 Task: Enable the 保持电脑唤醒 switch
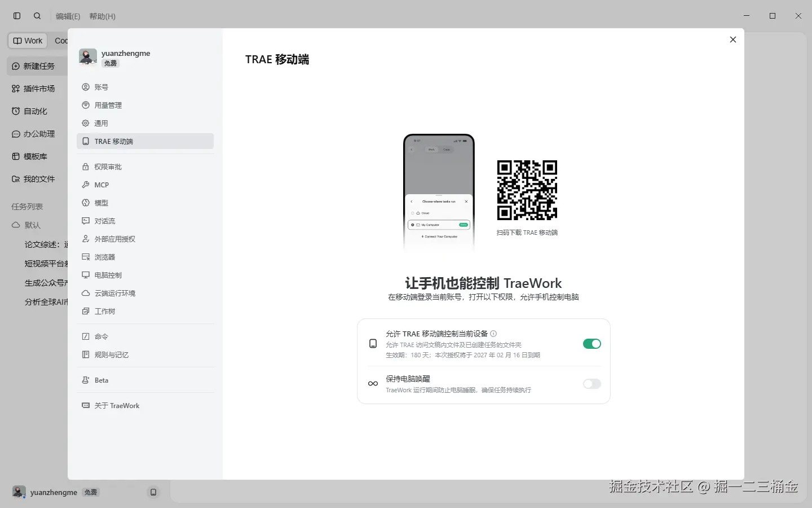click(x=592, y=384)
